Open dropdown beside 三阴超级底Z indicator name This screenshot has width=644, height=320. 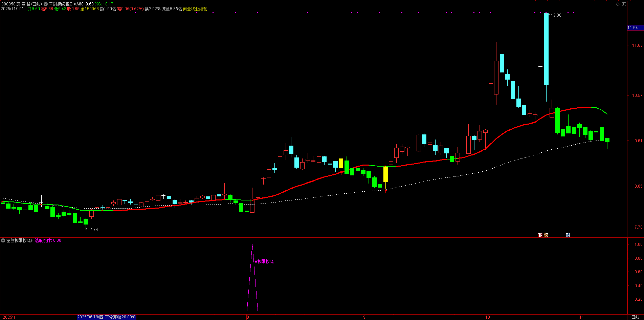click(x=46, y=4)
